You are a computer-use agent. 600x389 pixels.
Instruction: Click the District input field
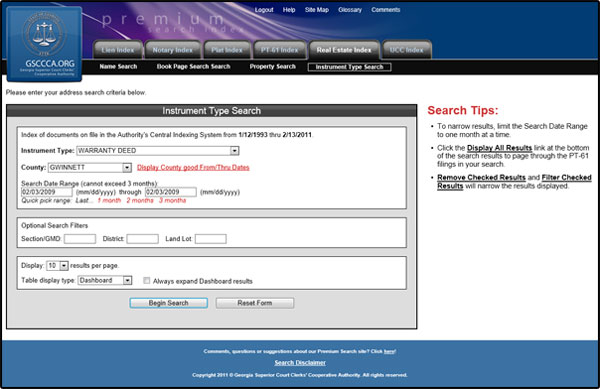pos(142,239)
